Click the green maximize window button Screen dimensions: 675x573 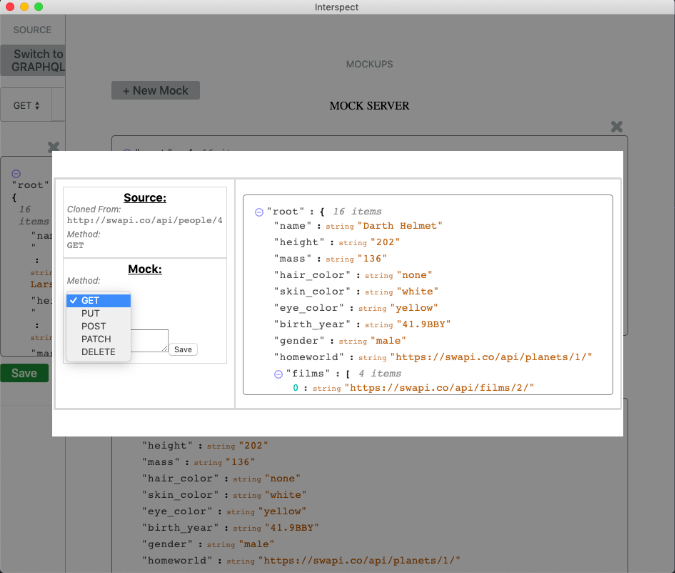[39, 6]
